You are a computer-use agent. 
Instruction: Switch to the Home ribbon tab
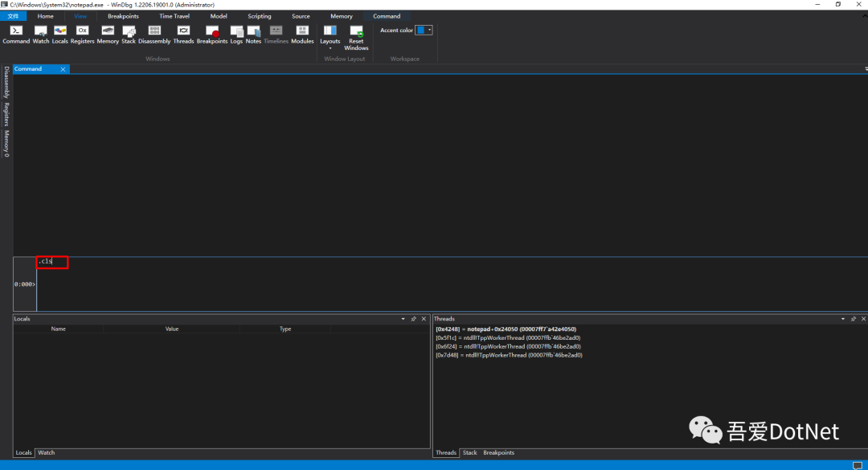[x=45, y=16]
